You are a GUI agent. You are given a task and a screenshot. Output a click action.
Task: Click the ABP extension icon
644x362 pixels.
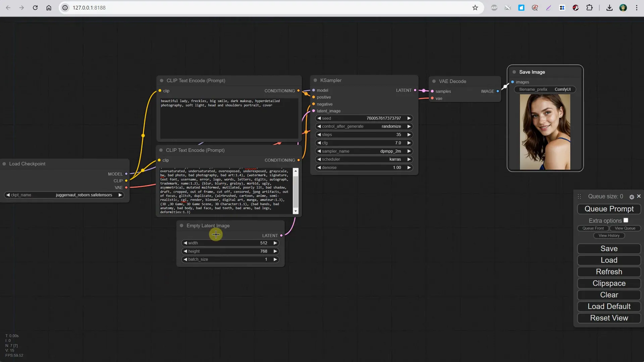(x=494, y=8)
